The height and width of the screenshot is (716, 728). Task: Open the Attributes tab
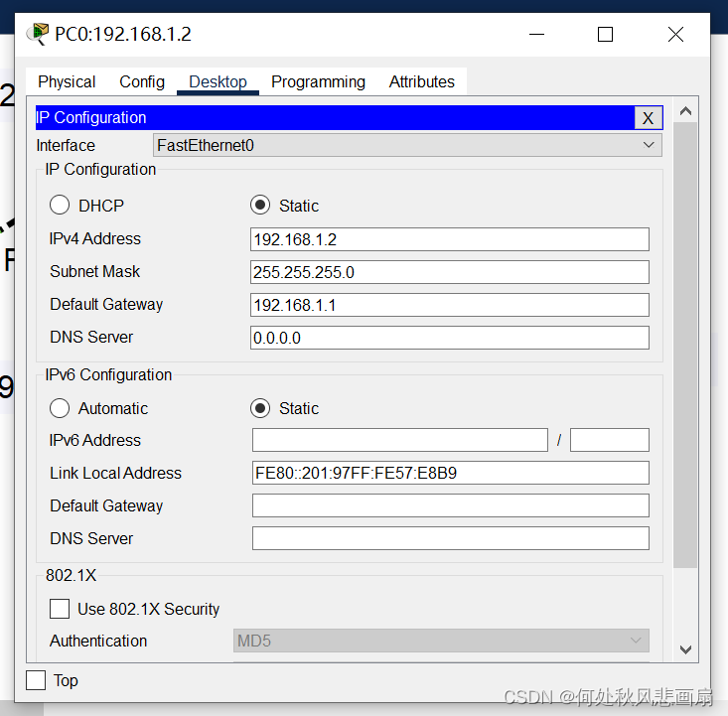(x=421, y=81)
